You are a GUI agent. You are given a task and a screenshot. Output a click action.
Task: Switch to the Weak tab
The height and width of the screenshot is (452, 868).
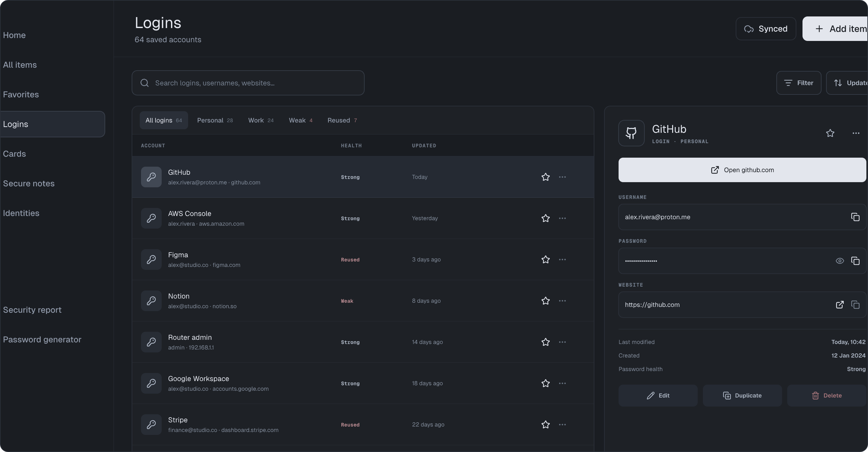point(300,120)
